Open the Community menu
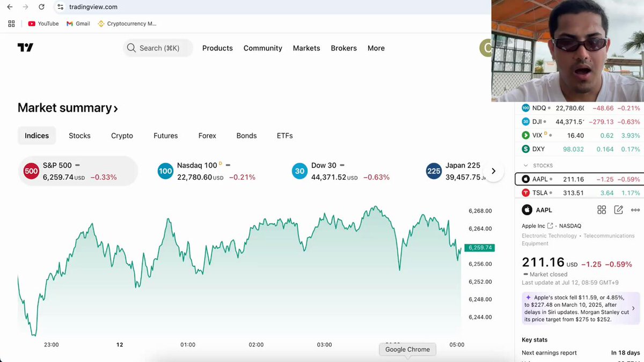The width and height of the screenshot is (644, 362). click(x=262, y=48)
